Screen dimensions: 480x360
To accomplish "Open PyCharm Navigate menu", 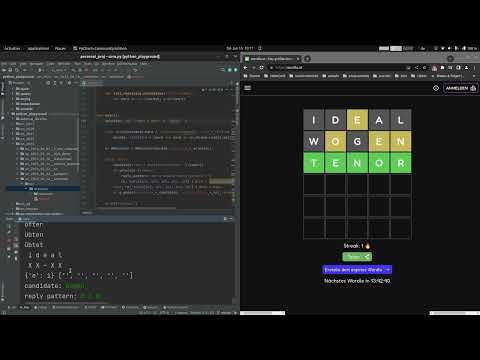I will [x=36, y=64].
